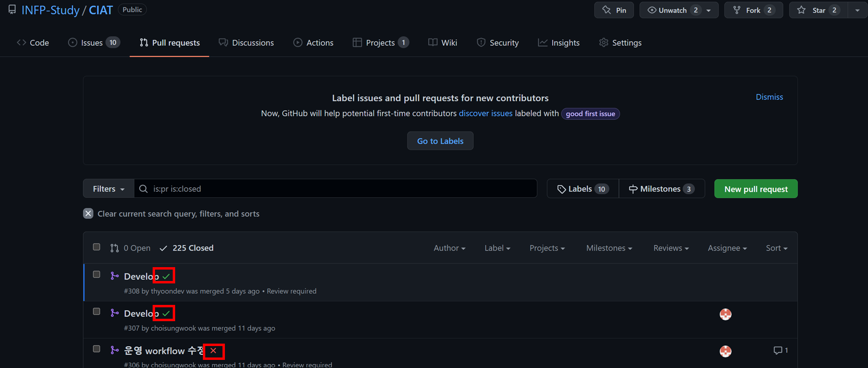Switch to the Discussions tab
The width and height of the screenshot is (868, 368).
pyautogui.click(x=246, y=43)
